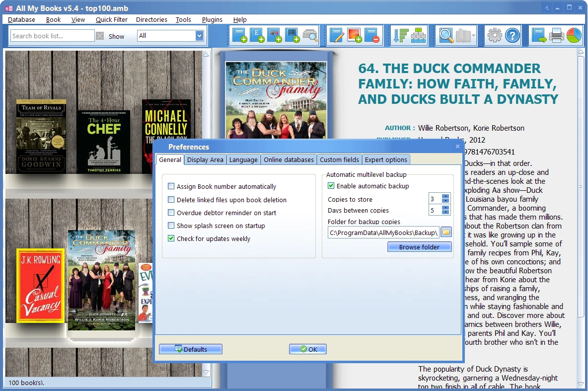Open the Help menu

(240, 19)
